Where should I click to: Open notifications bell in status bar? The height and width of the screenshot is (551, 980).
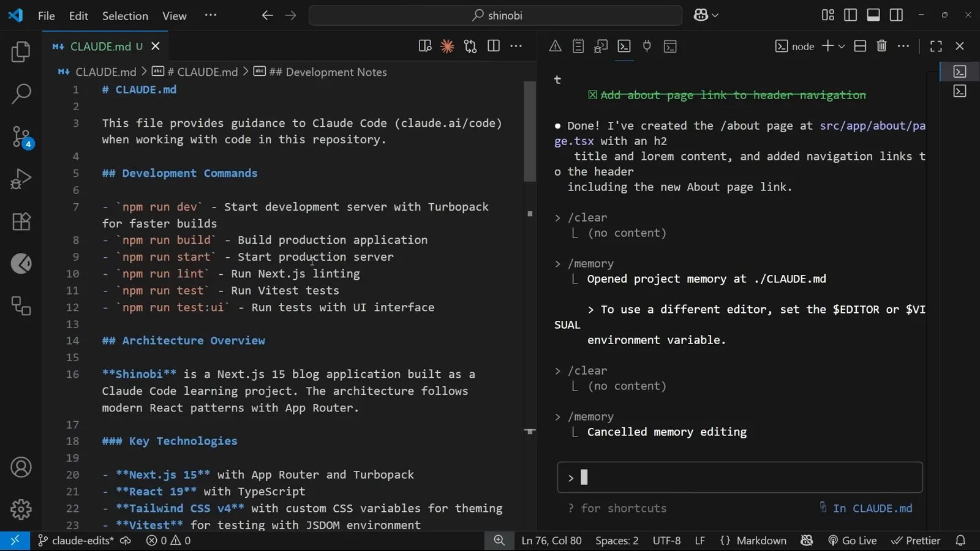[960, 541]
